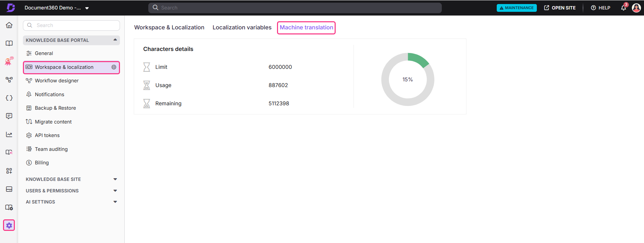Click the Usage value 887602
The image size is (644, 243).
(278, 85)
